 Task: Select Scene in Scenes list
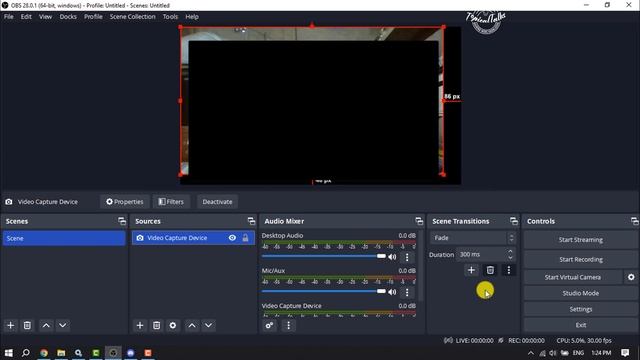(64, 238)
